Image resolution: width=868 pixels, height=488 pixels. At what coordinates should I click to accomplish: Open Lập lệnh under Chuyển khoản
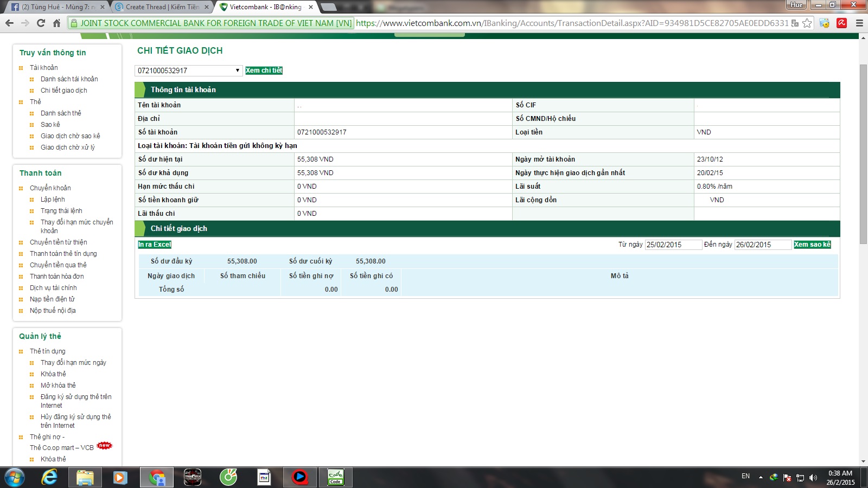[x=53, y=200]
